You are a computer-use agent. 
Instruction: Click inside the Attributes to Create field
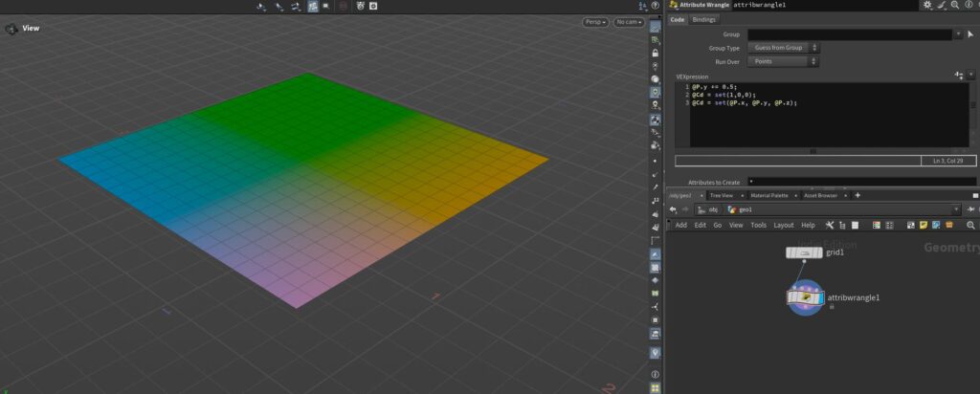tap(861, 181)
